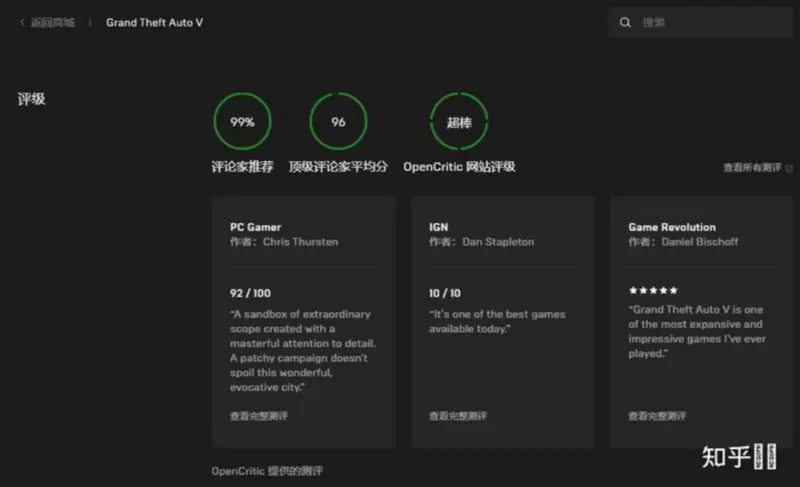The width and height of the screenshot is (800, 487).
Task: Click the Game Revolution outlet name
Action: pos(672,227)
